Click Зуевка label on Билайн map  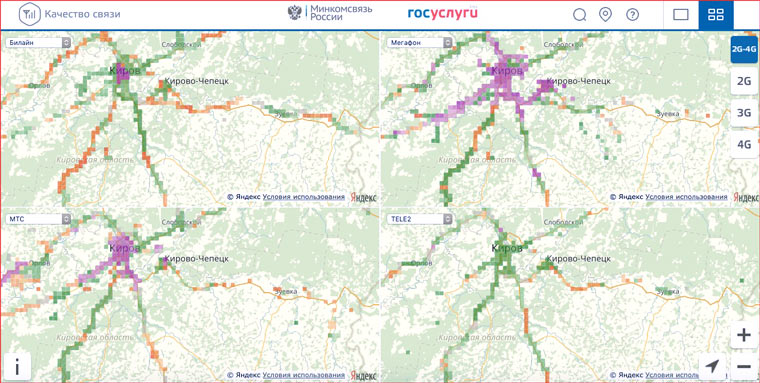[285, 114]
